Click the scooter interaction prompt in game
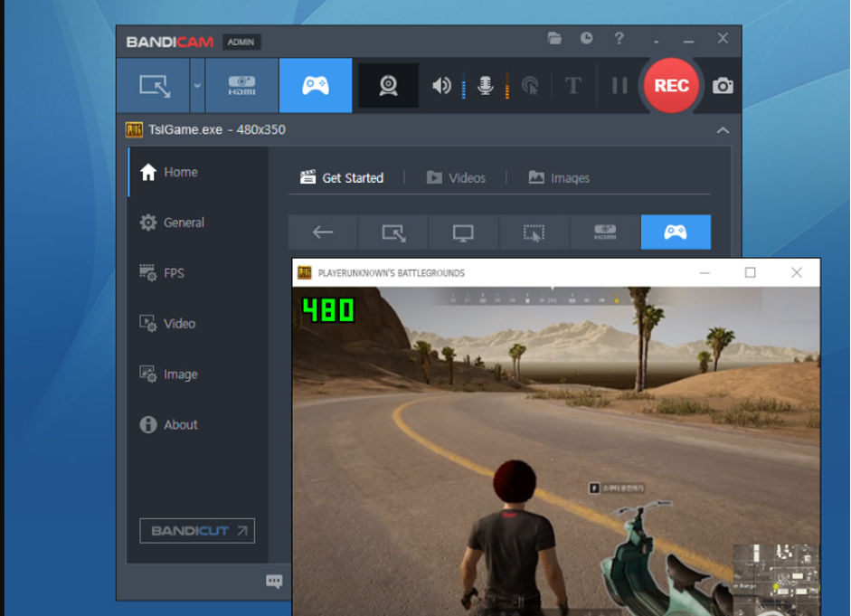This screenshot has height=616, width=851. 617,488
